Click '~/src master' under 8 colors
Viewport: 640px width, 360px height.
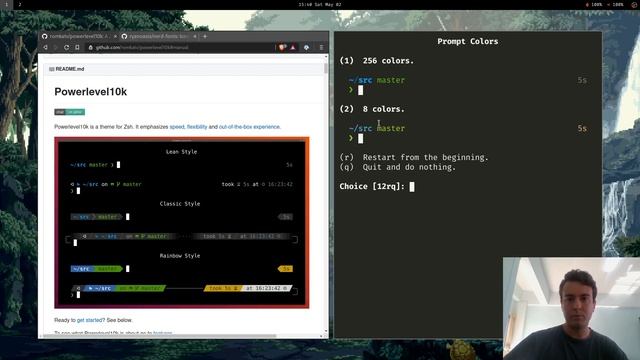click(x=377, y=129)
